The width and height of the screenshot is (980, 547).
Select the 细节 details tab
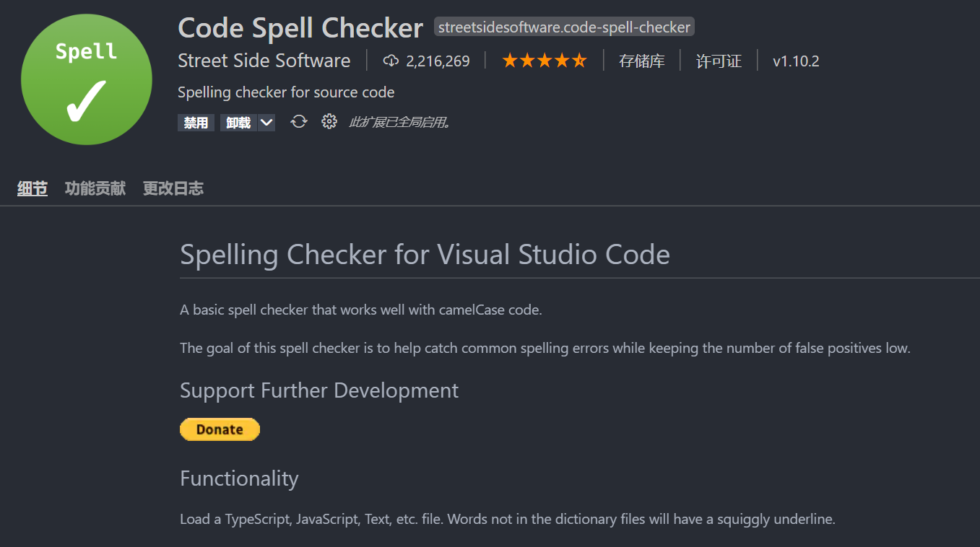point(32,188)
